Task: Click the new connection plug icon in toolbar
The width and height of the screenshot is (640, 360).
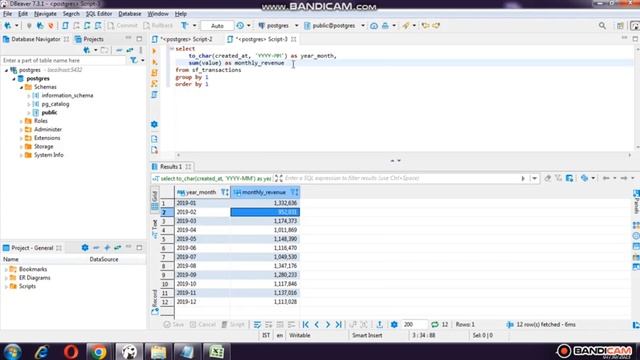Action: tap(8, 26)
